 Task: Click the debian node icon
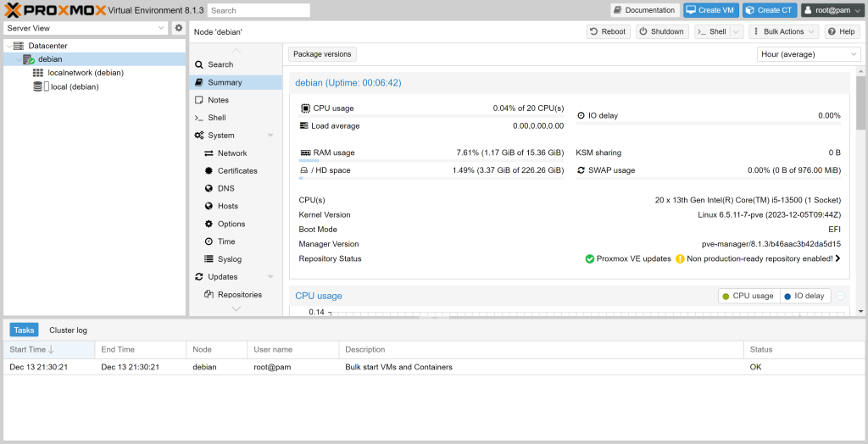(29, 59)
